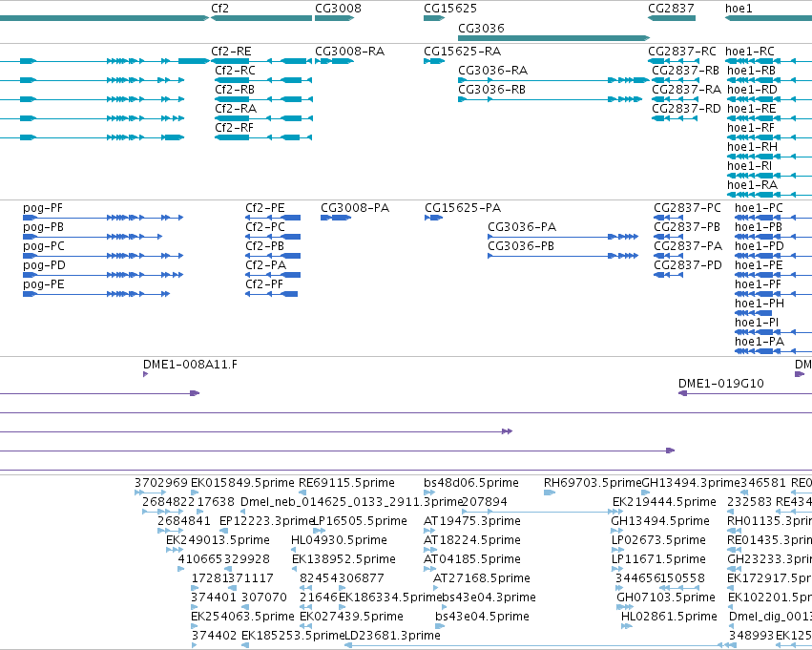
Task: Click transcript label Cf2-RC
Action: (235, 71)
